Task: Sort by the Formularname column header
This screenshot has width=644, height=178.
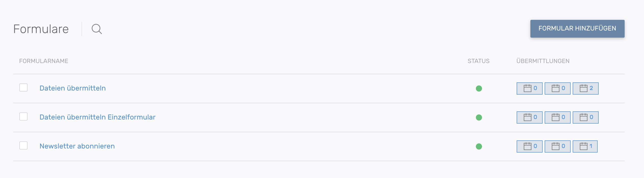Action: tap(44, 61)
